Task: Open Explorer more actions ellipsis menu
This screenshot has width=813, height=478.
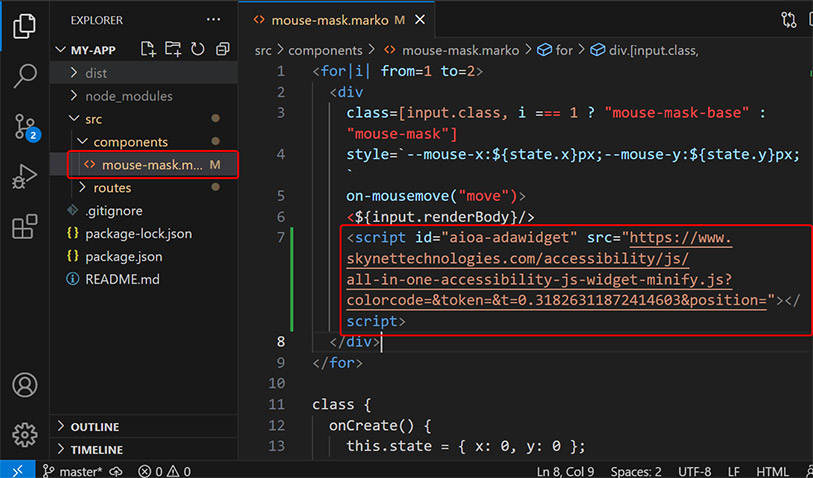Action: [212, 19]
